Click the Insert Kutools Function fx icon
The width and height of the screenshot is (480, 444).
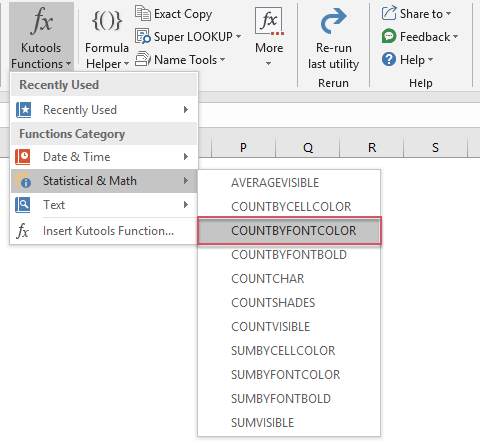(23, 231)
